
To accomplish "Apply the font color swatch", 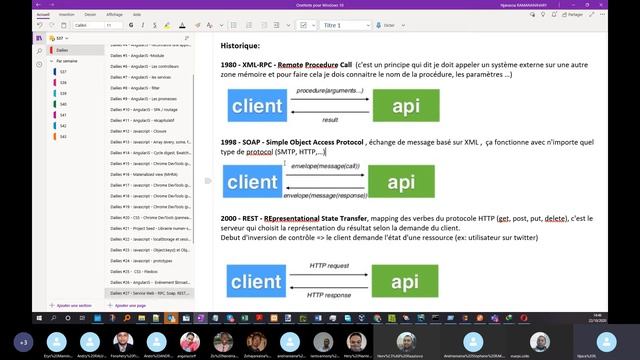I will [182, 25].
